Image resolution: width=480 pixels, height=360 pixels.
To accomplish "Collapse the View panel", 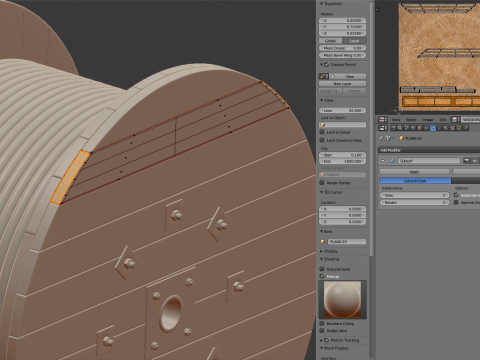I will click(322, 100).
